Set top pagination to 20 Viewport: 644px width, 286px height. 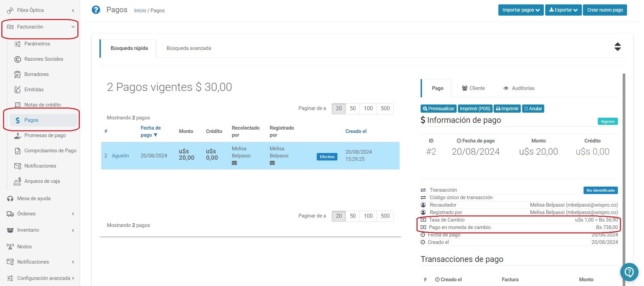click(x=339, y=109)
